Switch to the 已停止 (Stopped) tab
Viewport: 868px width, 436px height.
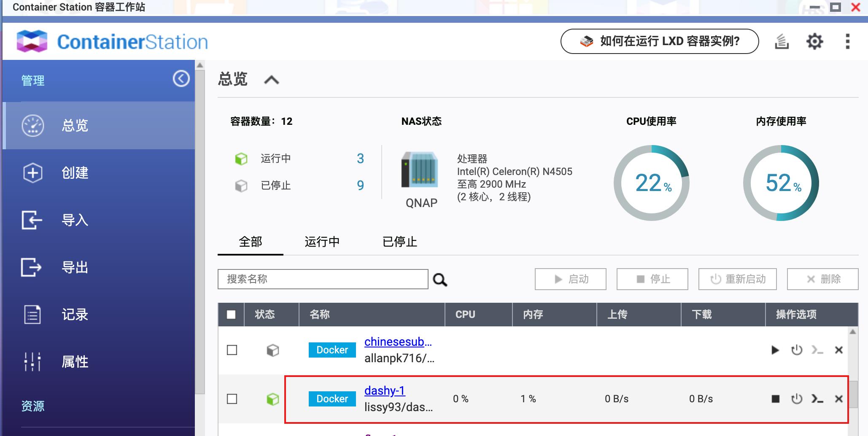coord(399,242)
